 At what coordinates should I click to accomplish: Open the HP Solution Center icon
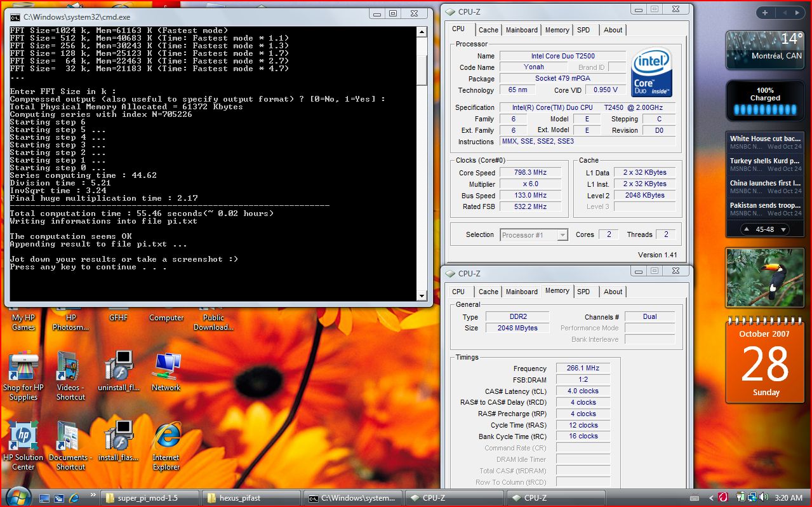(23, 446)
